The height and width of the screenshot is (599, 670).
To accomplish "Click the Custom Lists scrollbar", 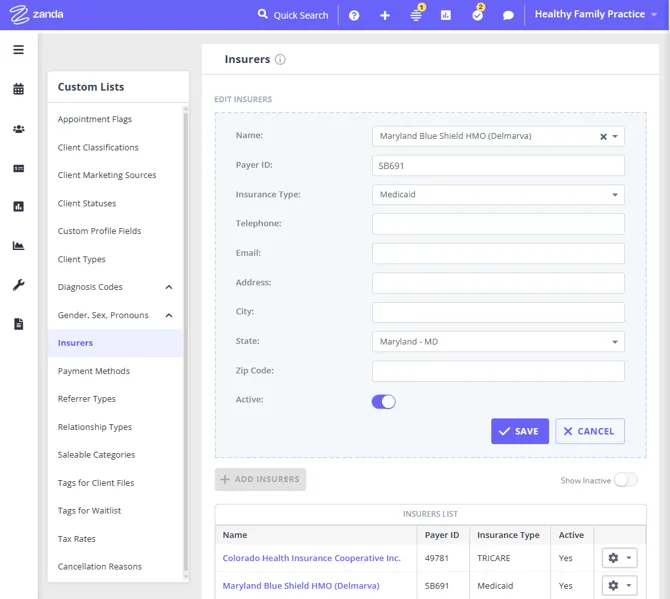I will pyautogui.click(x=185, y=342).
